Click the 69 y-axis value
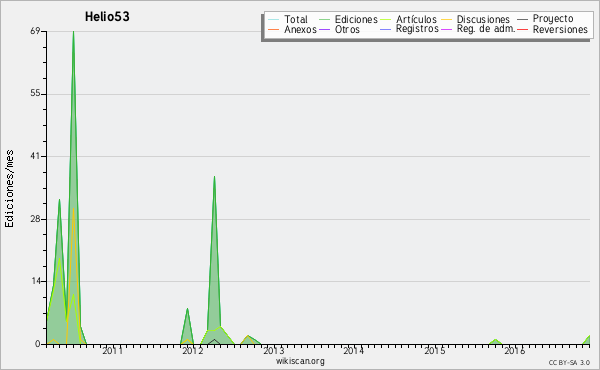The height and width of the screenshot is (370, 600). 36,31
